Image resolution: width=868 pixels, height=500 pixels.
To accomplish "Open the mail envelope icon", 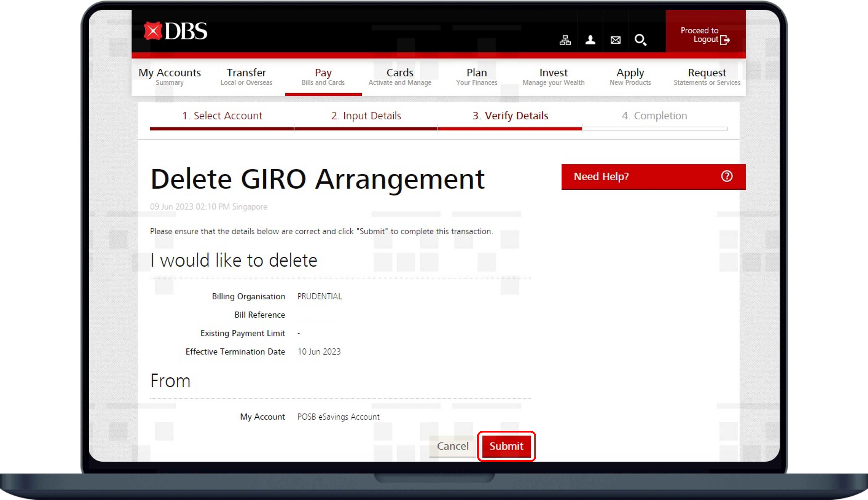I will (x=615, y=40).
